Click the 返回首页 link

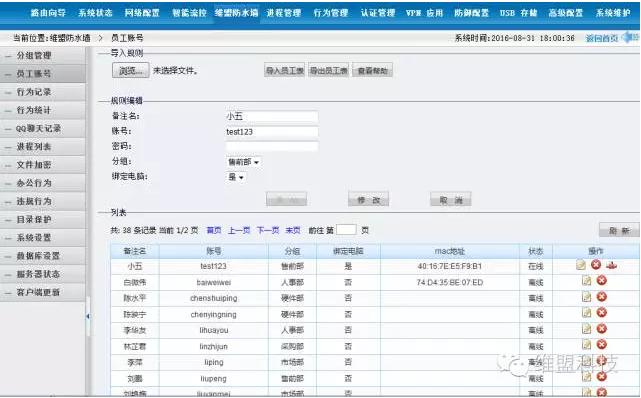601,38
